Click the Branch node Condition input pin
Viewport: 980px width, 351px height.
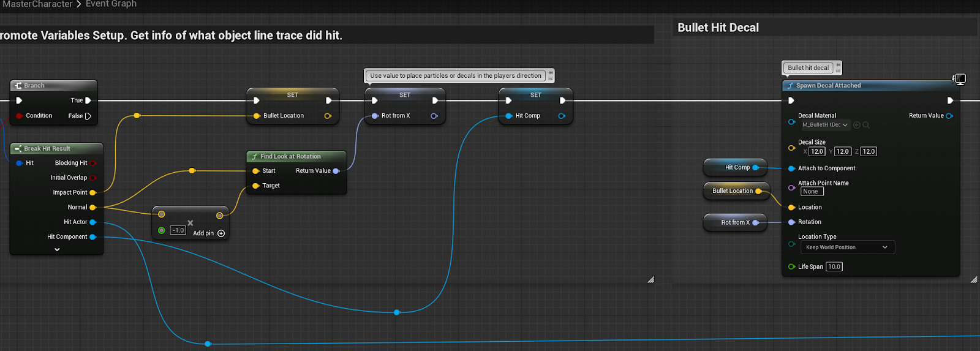(20, 116)
